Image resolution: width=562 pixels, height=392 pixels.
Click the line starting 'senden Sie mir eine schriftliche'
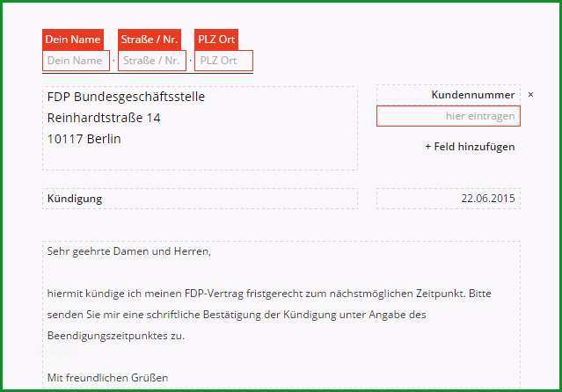[237, 315]
